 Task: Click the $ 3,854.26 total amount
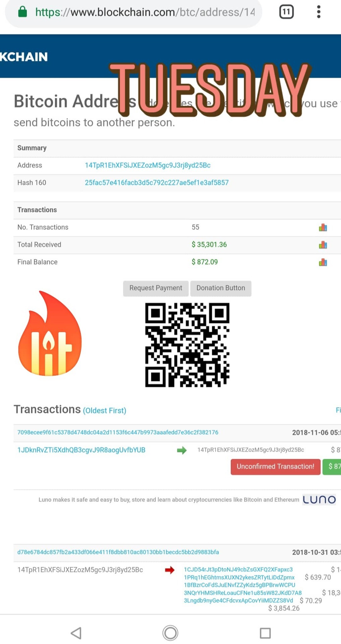(x=284, y=608)
